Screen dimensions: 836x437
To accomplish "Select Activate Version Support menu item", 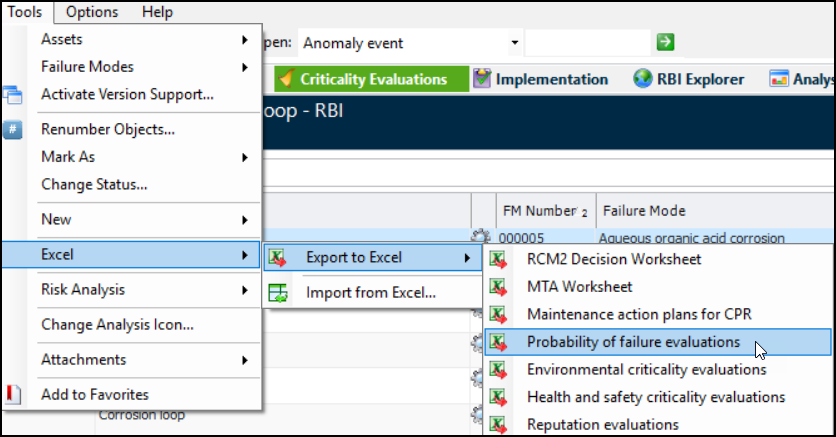I will coord(127,95).
